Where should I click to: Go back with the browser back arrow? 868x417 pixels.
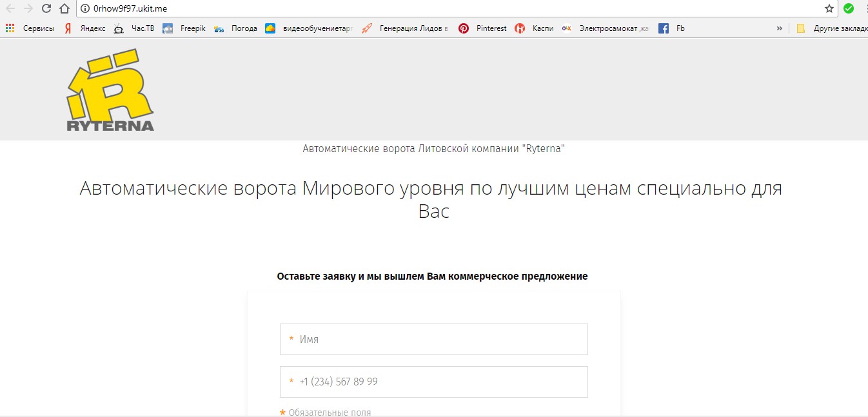tap(10, 8)
